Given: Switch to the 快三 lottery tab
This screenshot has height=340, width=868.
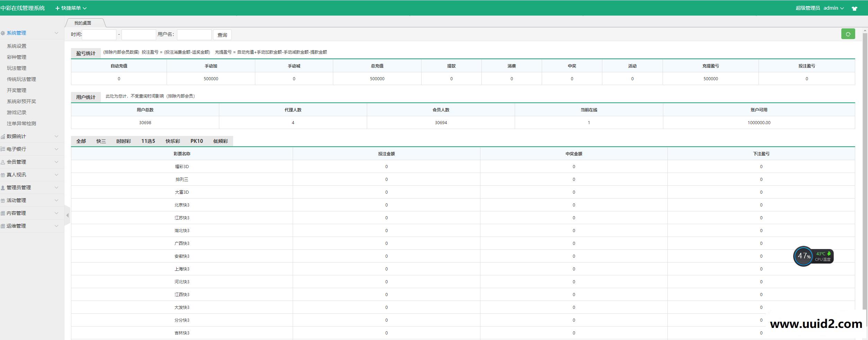Looking at the screenshot, I should click(x=101, y=141).
